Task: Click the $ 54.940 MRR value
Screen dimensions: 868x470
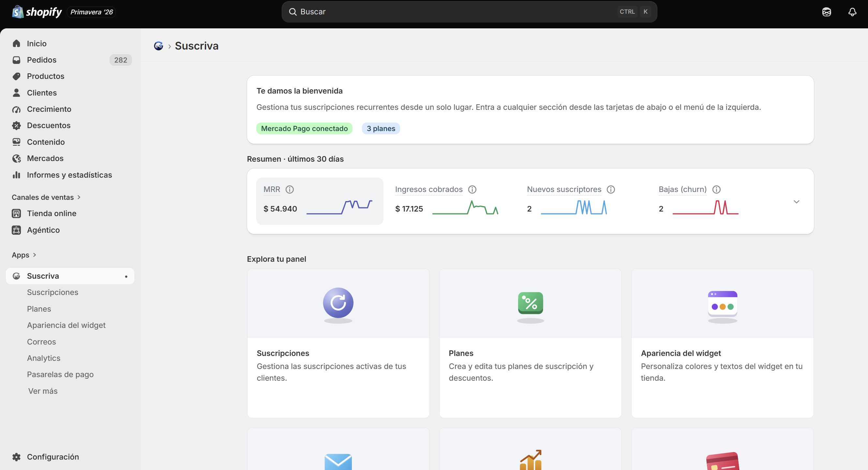Action: pos(280,209)
